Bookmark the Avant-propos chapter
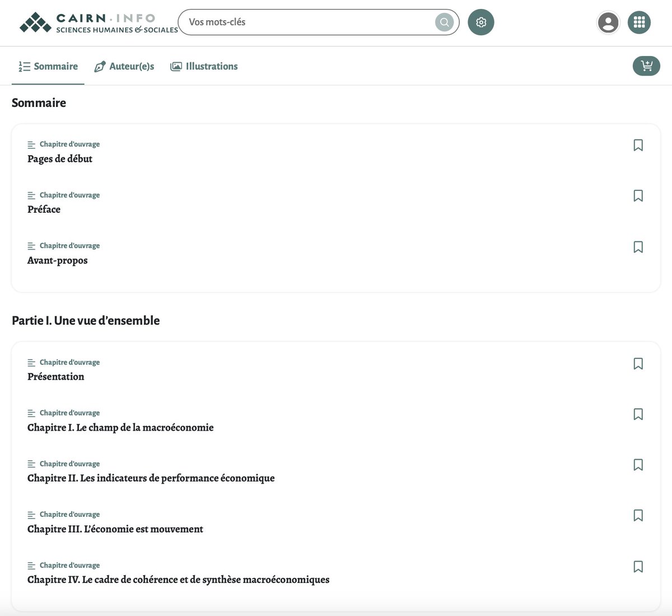The width and height of the screenshot is (672, 616). coord(638,247)
